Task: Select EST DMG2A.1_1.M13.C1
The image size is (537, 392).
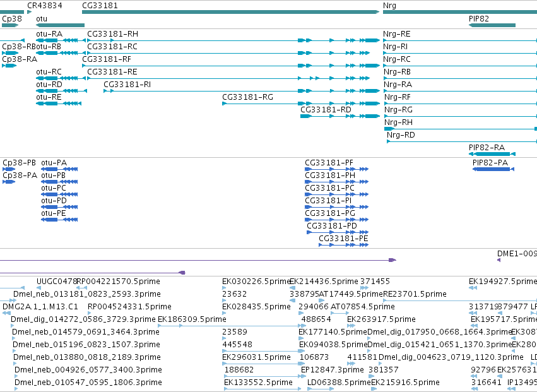Action: (40, 307)
